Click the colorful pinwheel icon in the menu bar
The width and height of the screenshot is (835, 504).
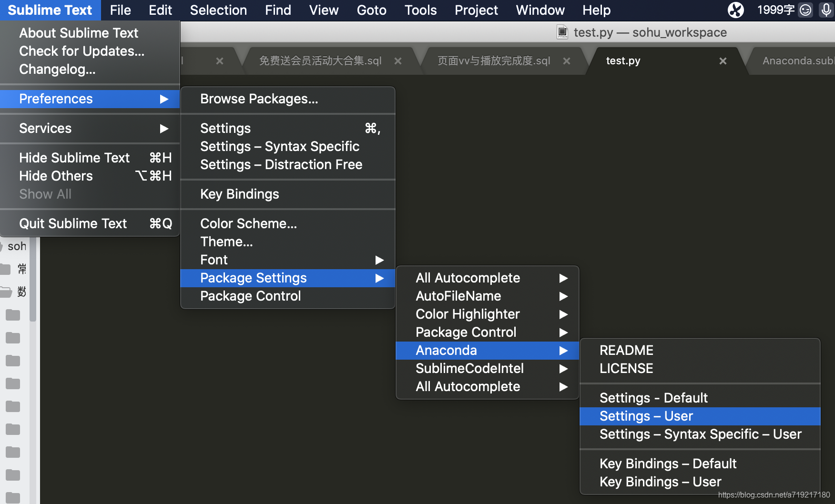point(736,10)
